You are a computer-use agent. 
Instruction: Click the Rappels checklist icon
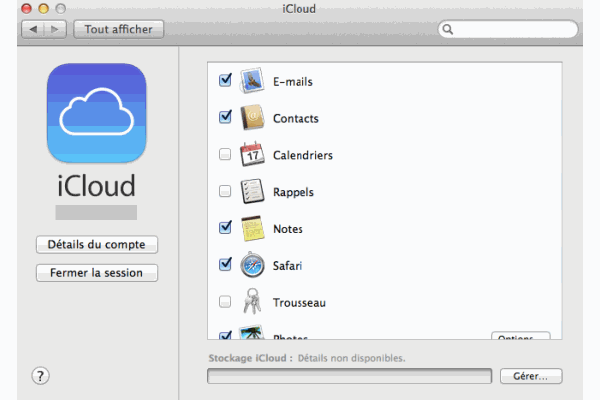click(x=252, y=191)
